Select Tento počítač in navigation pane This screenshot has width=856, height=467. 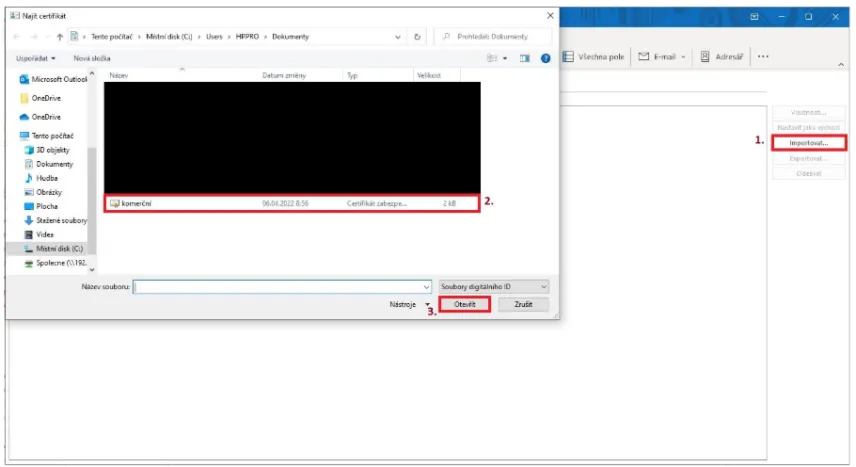click(46, 135)
